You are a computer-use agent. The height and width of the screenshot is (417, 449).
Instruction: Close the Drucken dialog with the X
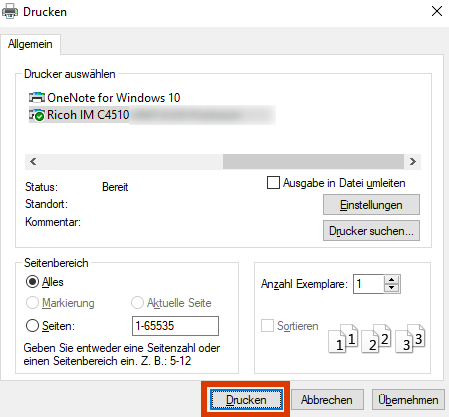coord(437,11)
